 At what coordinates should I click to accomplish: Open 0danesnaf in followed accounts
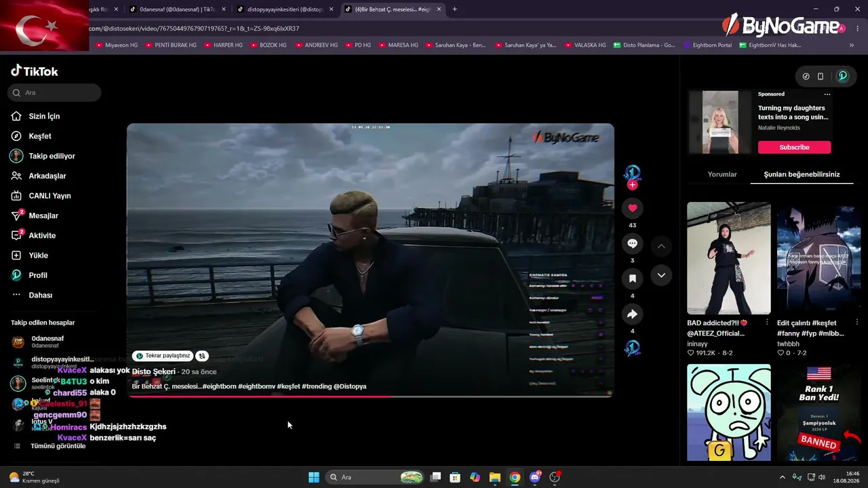pos(47,342)
